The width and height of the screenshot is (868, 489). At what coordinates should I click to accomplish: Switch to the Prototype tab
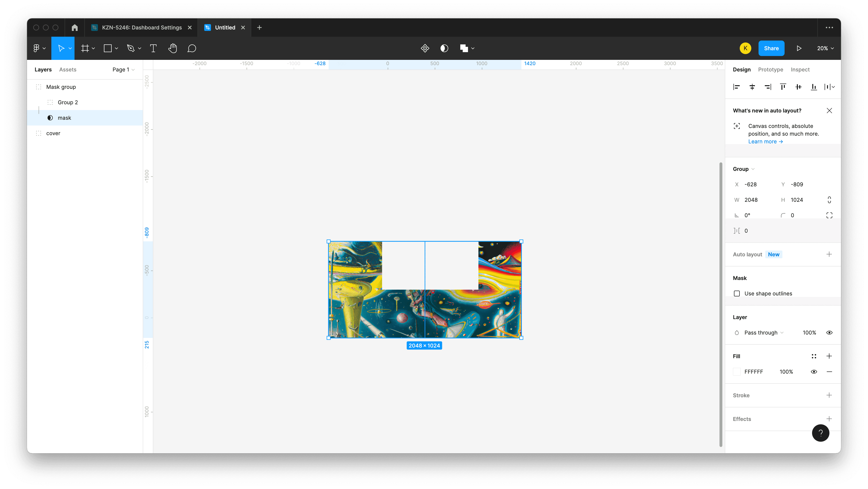770,69
